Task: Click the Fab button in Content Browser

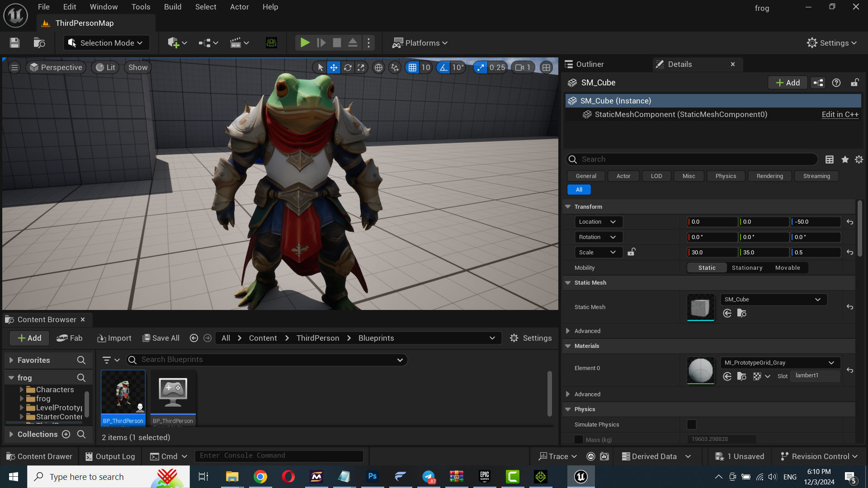Action: [x=70, y=338]
